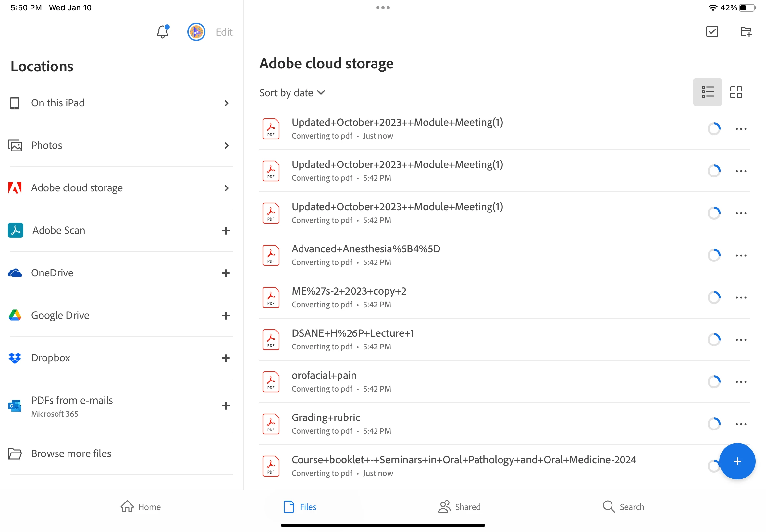Open the notifications bell
Image resolution: width=766 pixels, height=532 pixels.
[x=163, y=32]
